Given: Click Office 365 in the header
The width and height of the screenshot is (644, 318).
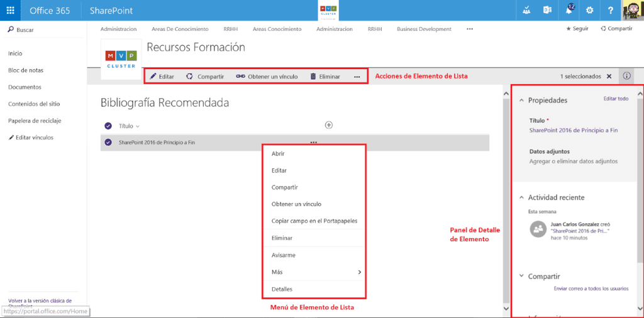Looking at the screenshot, I should 50,11.
